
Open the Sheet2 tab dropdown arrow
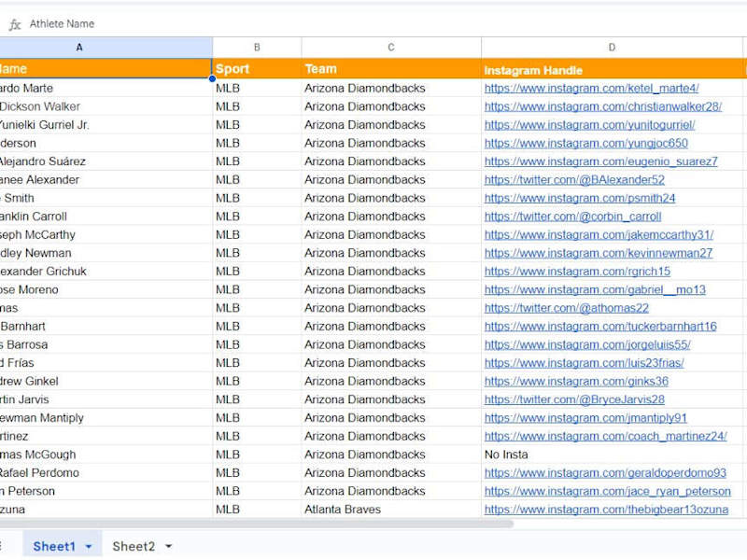click(168, 546)
